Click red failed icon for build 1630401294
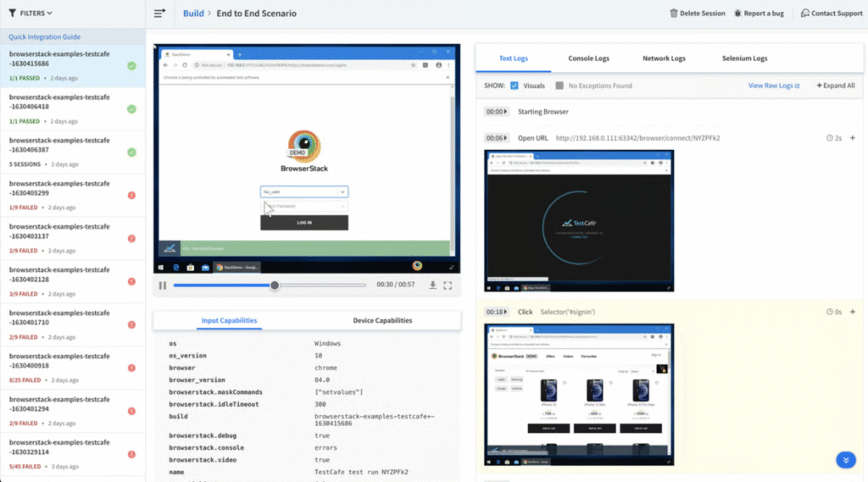The width and height of the screenshot is (868, 482). click(131, 411)
